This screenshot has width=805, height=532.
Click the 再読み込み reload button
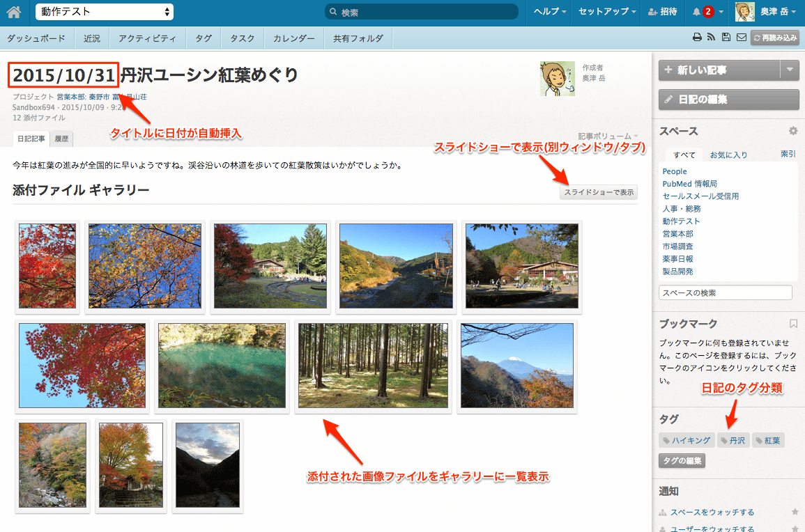click(775, 38)
